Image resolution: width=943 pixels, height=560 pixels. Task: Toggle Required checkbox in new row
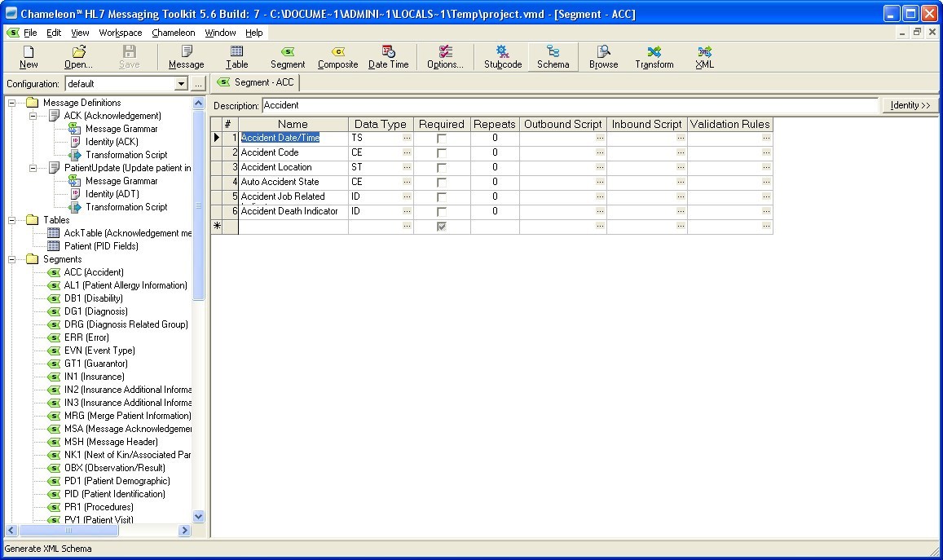pyautogui.click(x=442, y=226)
